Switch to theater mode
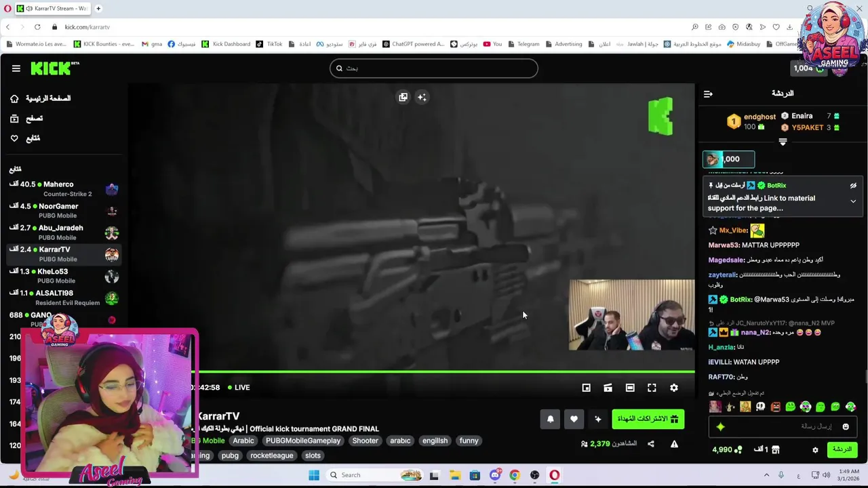Image resolution: width=868 pixels, height=488 pixels. point(630,388)
